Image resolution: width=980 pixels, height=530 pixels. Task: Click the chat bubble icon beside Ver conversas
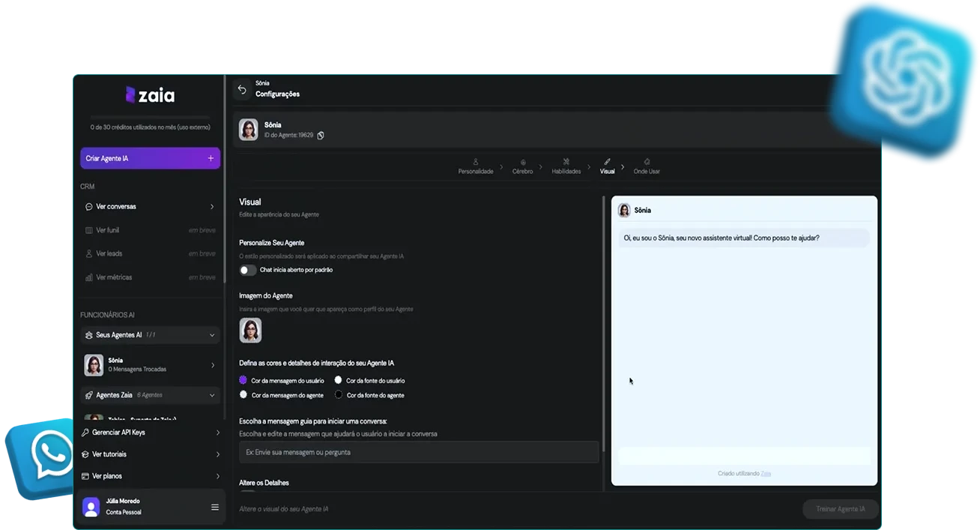pos(88,207)
